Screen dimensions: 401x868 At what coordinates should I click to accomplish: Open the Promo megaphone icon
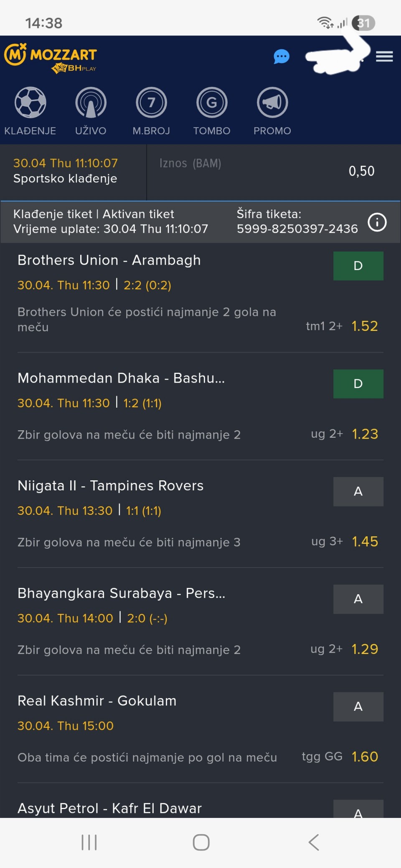pyautogui.click(x=272, y=103)
